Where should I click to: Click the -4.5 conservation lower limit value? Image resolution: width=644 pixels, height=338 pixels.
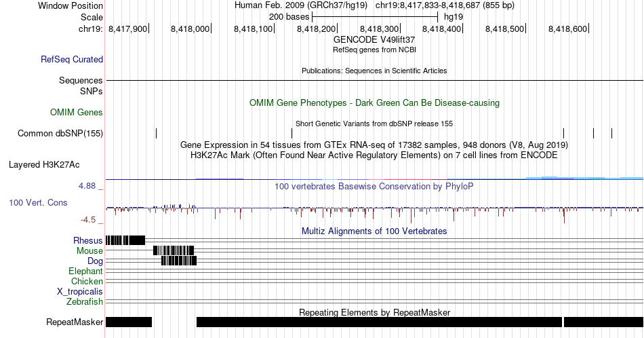88,220
